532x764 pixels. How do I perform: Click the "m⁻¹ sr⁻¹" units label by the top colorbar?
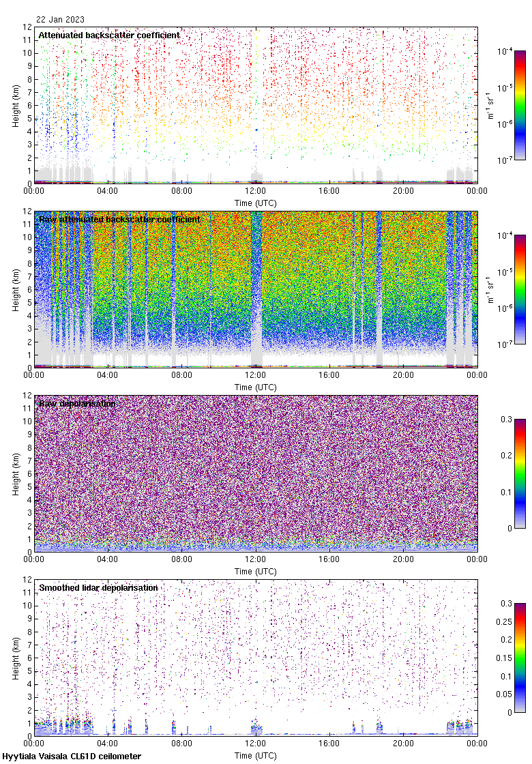[491, 106]
